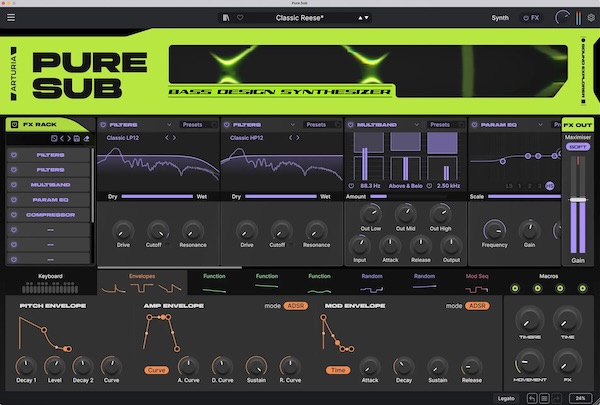This screenshot has width=600, height=405.
Task: Switch to the first Function tab
Action: pos(214,283)
